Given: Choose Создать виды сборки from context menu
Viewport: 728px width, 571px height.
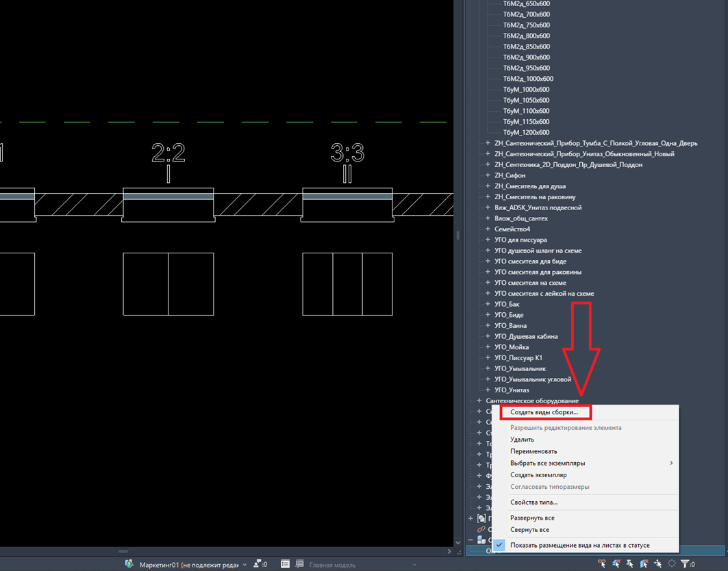Looking at the screenshot, I should [544, 412].
